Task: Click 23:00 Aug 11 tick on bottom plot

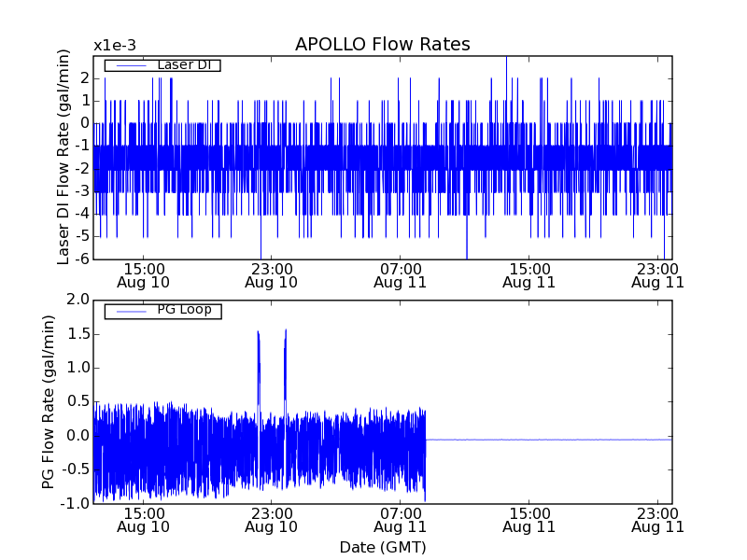Action: pyautogui.click(x=658, y=520)
